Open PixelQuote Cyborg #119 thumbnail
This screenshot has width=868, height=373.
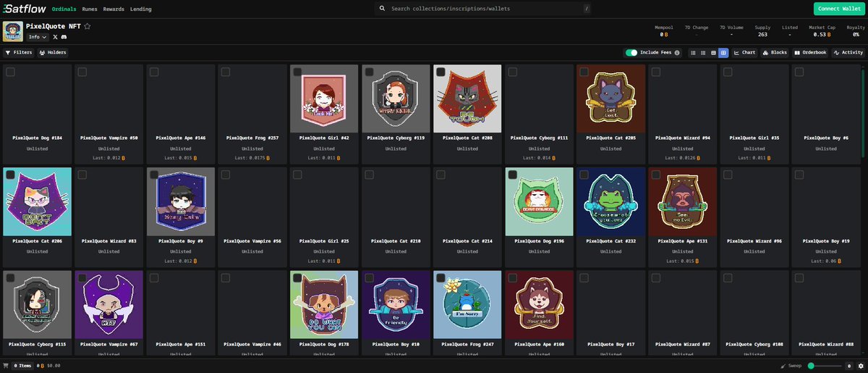395,99
